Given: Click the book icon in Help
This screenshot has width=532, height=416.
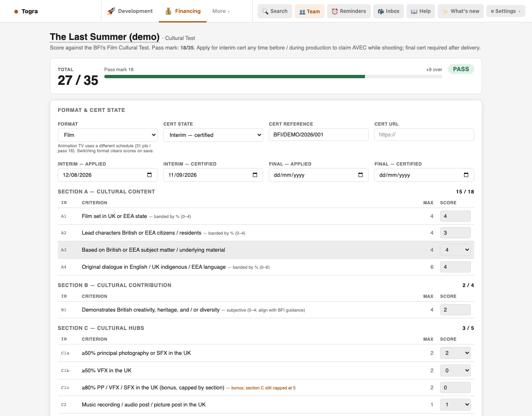Looking at the screenshot, I should coord(414,11).
